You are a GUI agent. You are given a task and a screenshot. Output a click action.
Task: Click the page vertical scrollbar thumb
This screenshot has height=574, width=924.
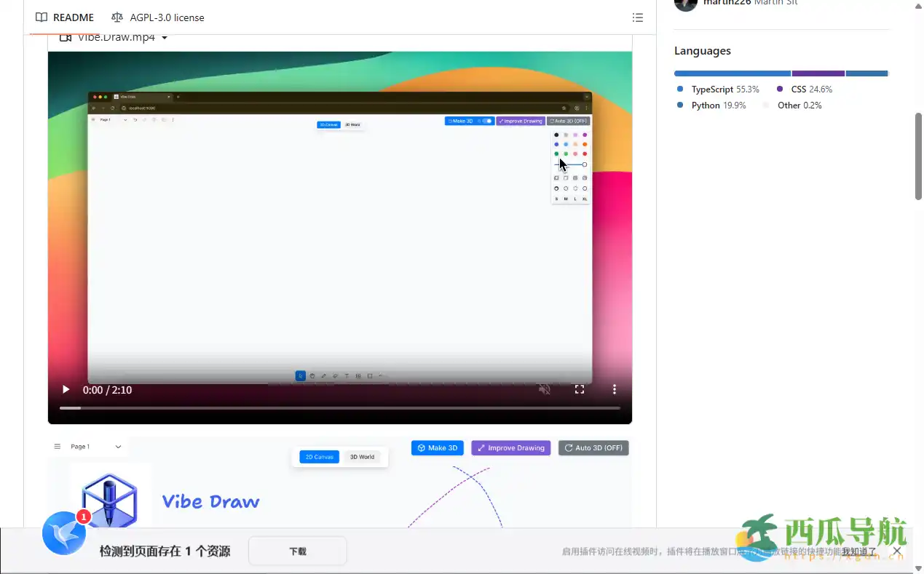918,156
